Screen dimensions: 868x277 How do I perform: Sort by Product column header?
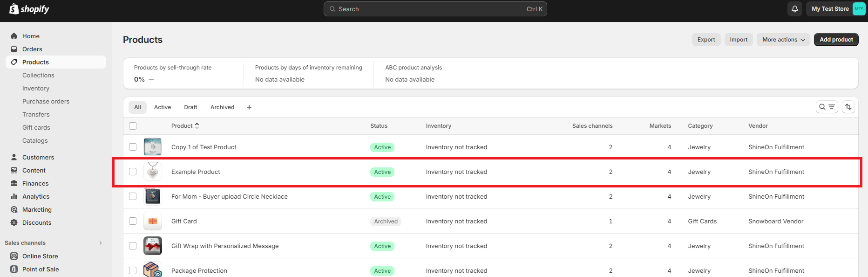pyautogui.click(x=185, y=126)
